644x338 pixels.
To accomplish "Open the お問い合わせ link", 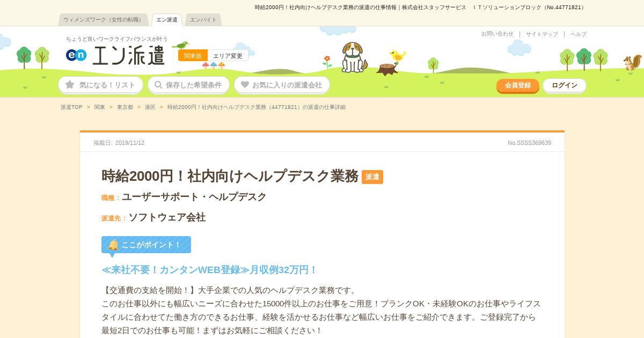I will tap(497, 34).
